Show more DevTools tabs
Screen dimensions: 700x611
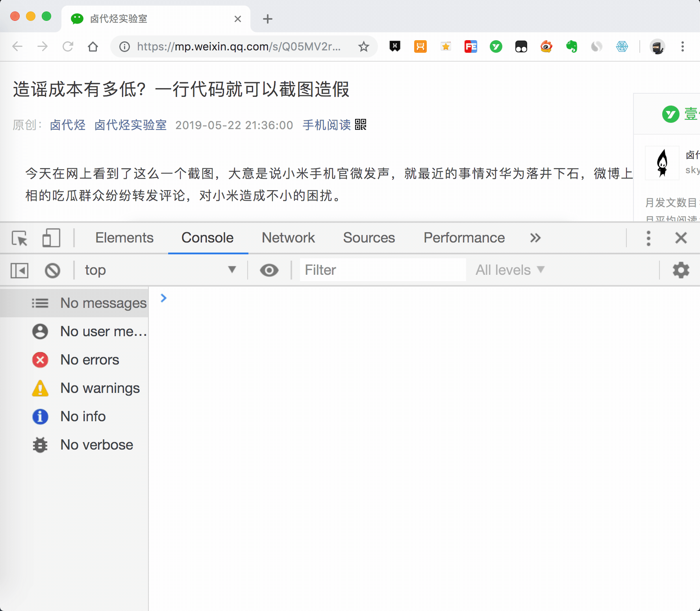pos(535,238)
